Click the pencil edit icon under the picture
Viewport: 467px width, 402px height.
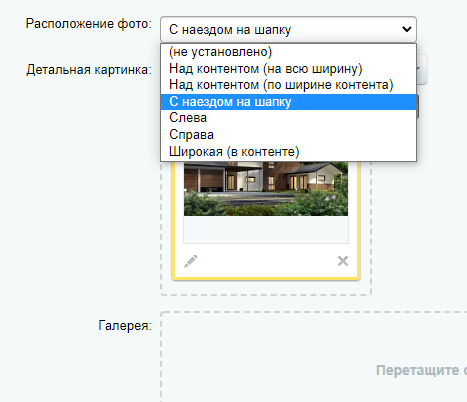(191, 261)
